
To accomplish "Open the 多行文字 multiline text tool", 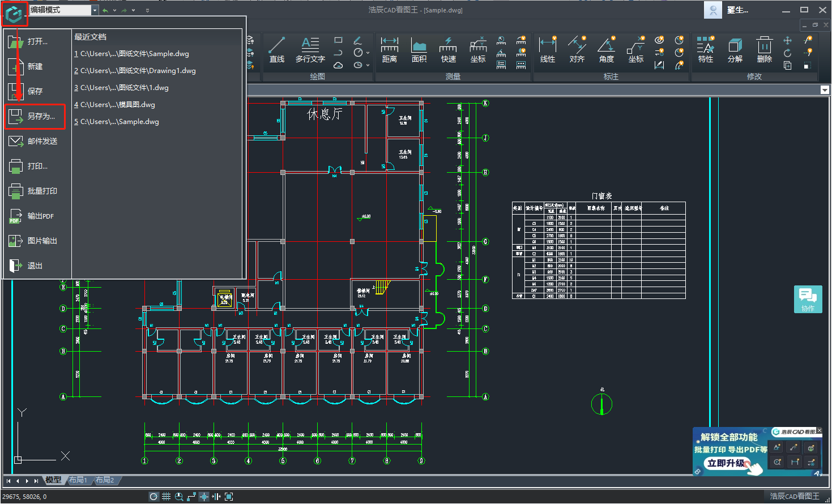I will (x=310, y=49).
